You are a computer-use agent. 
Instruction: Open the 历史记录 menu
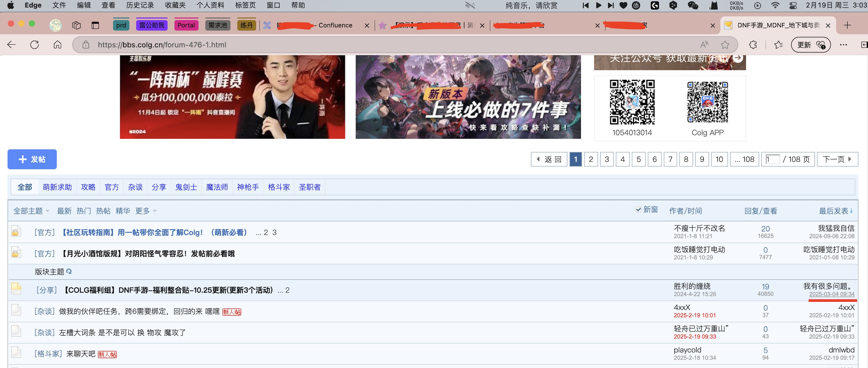pyautogui.click(x=140, y=5)
